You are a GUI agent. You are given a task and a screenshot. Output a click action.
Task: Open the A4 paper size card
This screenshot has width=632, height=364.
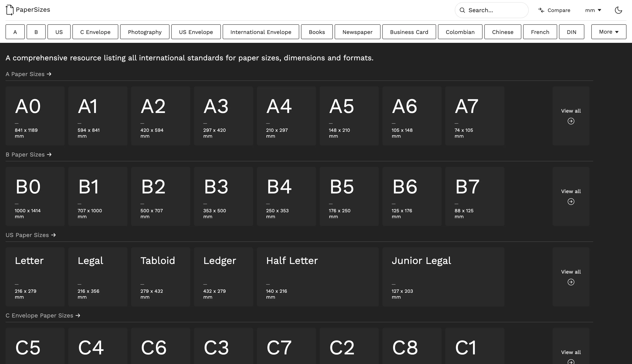(x=286, y=116)
